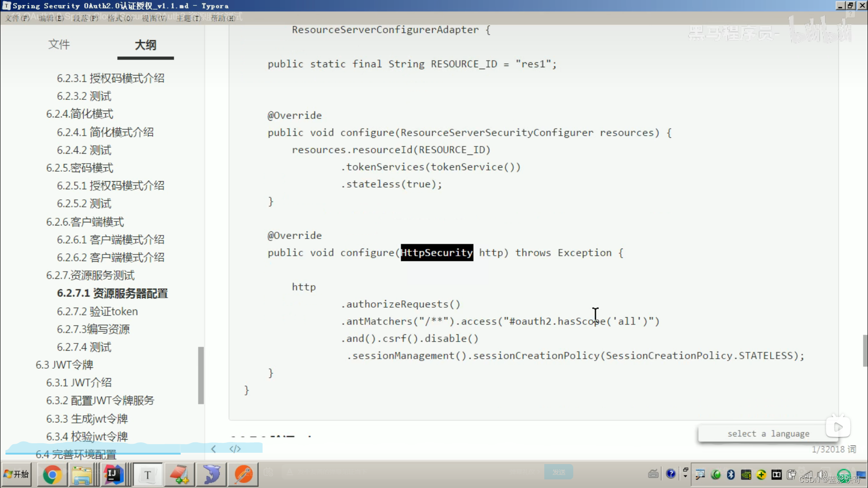Screen dimensions: 868x488
Task: Open dolphin database app in taskbar
Action: point(211,474)
